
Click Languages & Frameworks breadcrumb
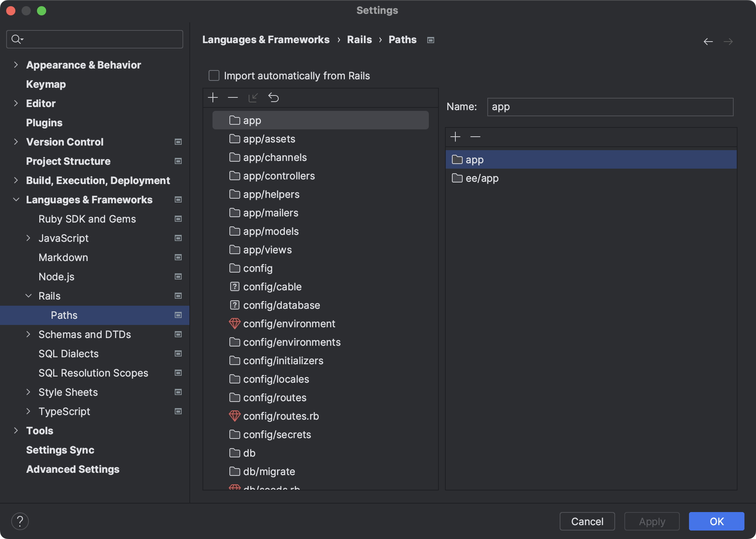[266, 40]
